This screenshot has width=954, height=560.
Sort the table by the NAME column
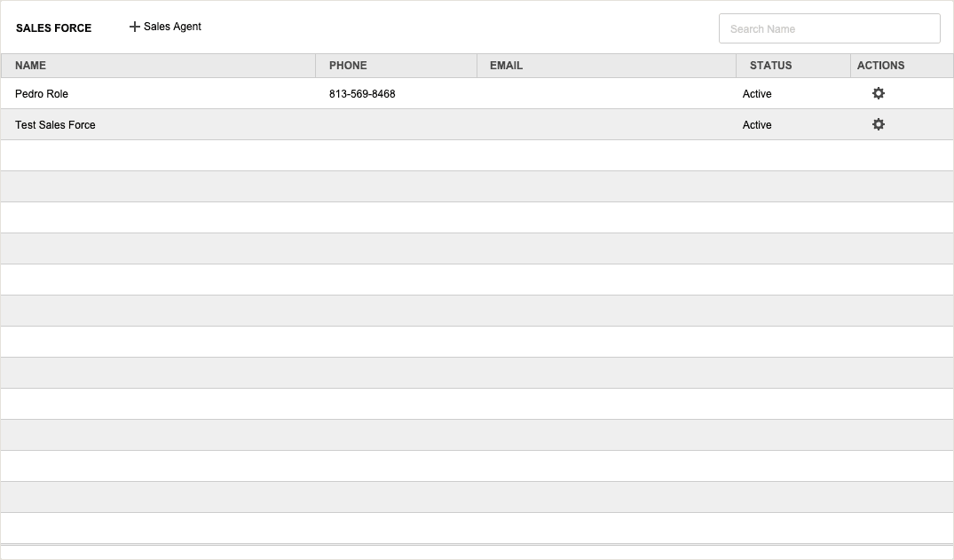click(31, 66)
